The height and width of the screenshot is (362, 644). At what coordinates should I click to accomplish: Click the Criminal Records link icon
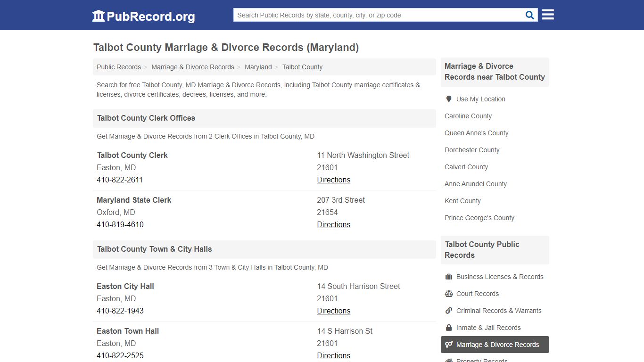pos(449,311)
